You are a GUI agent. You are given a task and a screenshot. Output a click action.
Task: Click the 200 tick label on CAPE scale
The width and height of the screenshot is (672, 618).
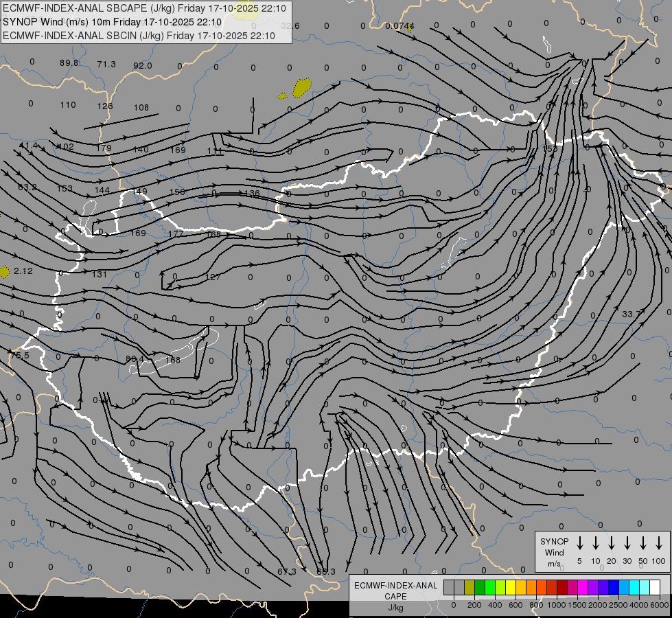pyautogui.click(x=474, y=605)
